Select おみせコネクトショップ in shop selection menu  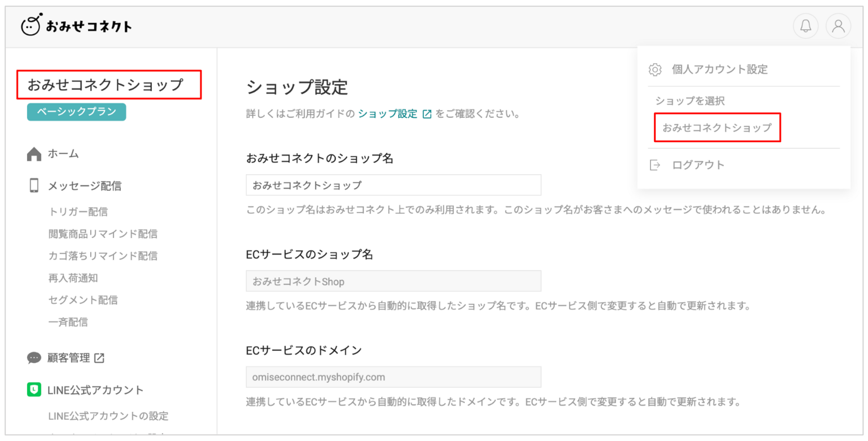click(717, 128)
